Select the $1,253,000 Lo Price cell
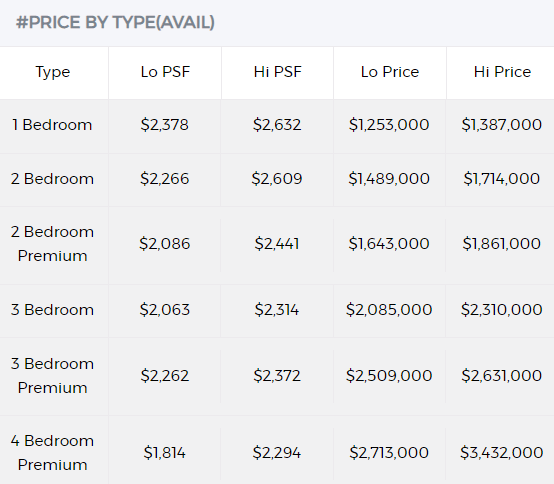Viewport: 554px width, 484px height. (389, 125)
